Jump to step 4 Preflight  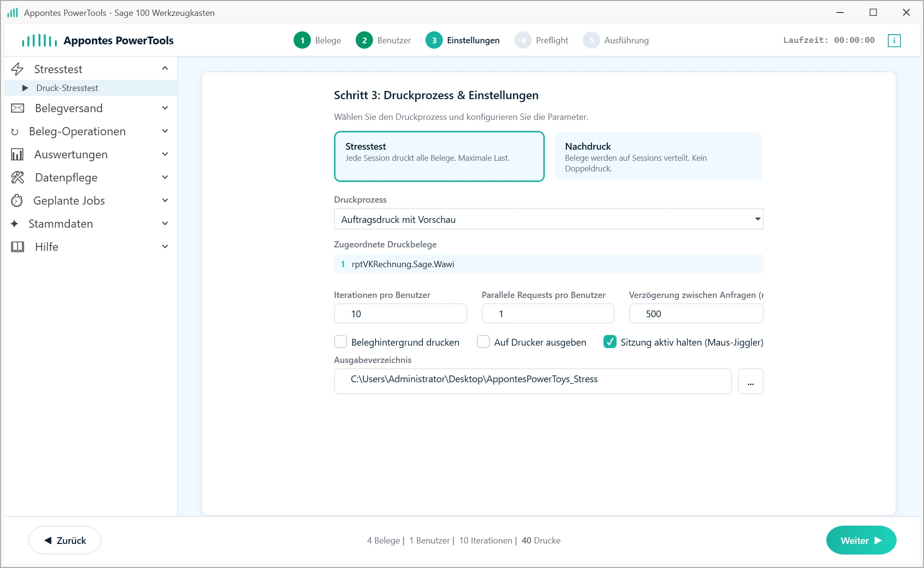(541, 40)
